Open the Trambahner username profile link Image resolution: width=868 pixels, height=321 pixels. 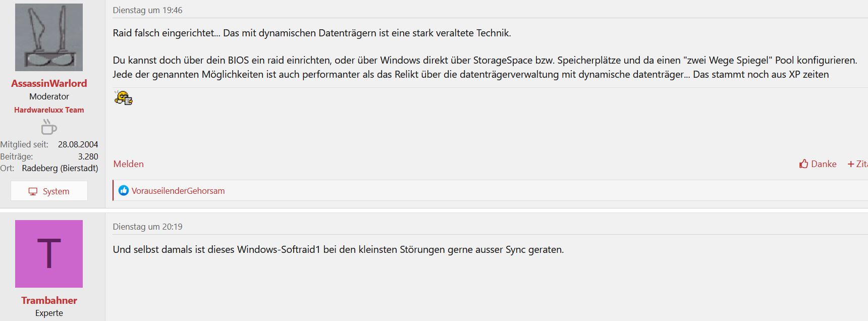pyautogui.click(x=49, y=300)
